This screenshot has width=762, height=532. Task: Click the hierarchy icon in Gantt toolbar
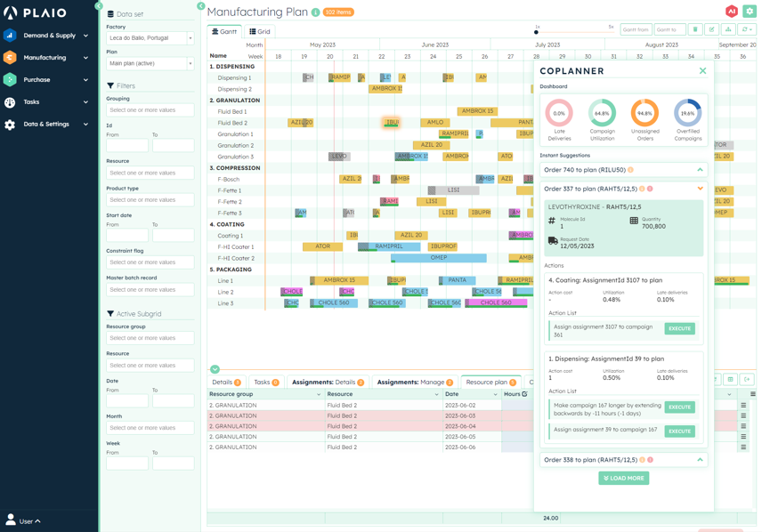(x=728, y=29)
